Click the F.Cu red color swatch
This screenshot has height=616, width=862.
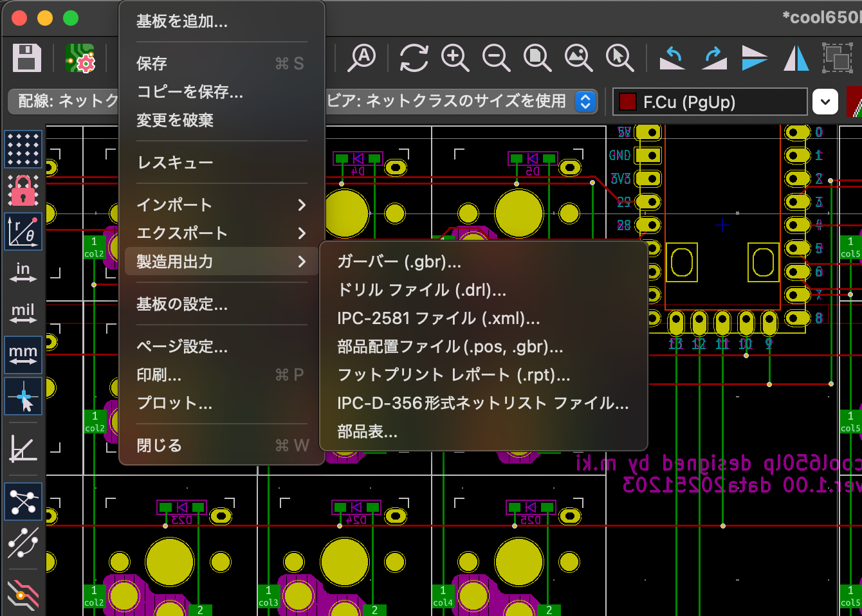pos(627,102)
